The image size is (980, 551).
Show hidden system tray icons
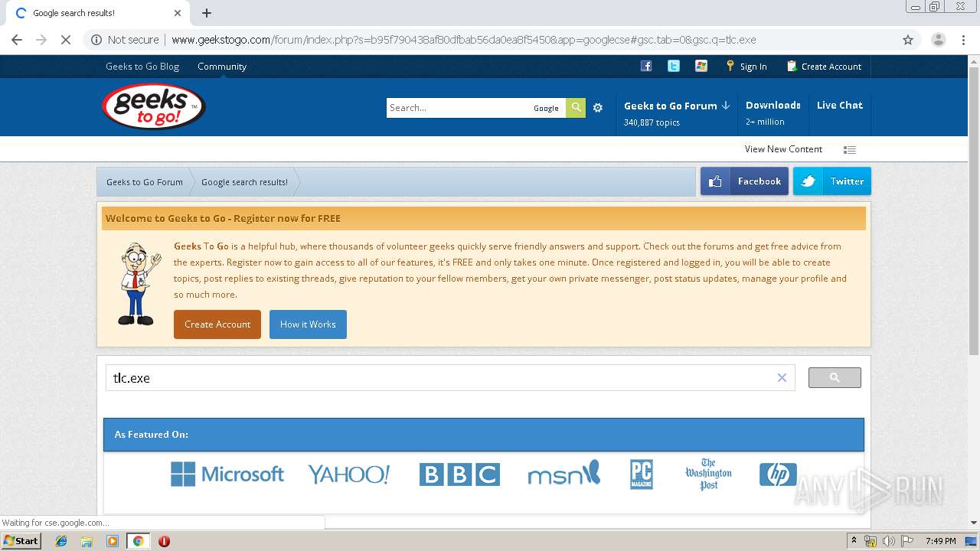tap(854, 541)
